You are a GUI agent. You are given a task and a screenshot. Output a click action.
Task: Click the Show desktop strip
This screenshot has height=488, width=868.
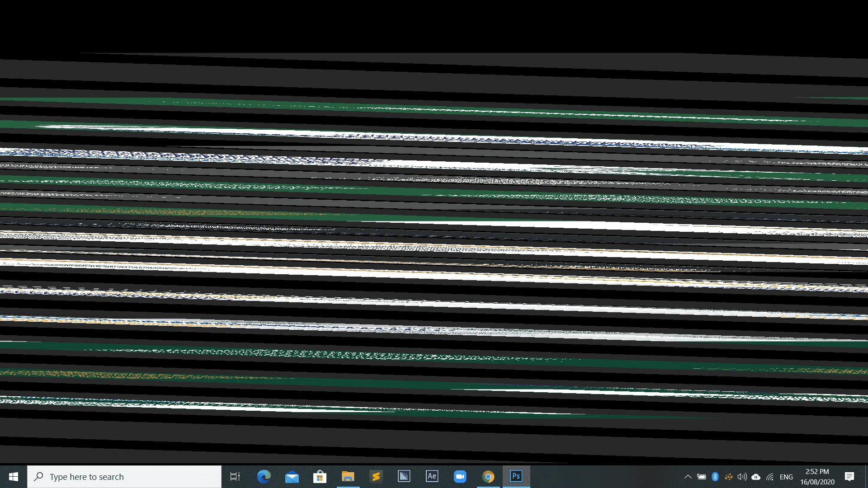pos(866,477)
